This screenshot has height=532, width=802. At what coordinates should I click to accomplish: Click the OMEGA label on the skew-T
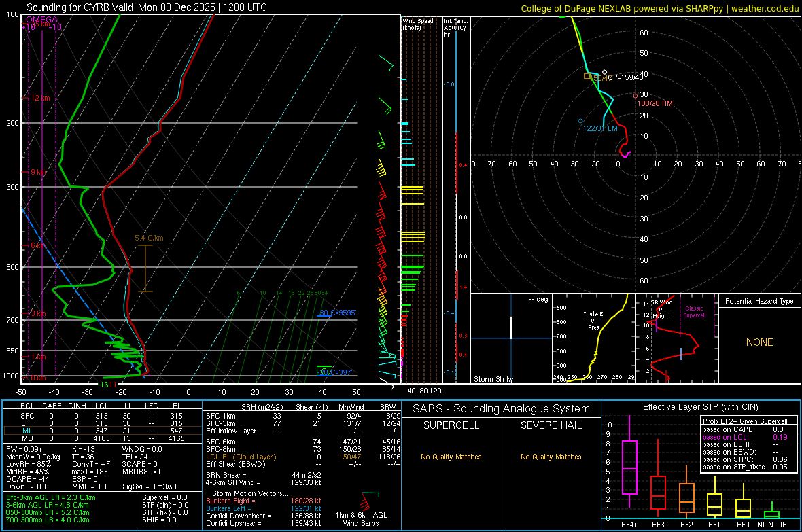pos(42,20)
